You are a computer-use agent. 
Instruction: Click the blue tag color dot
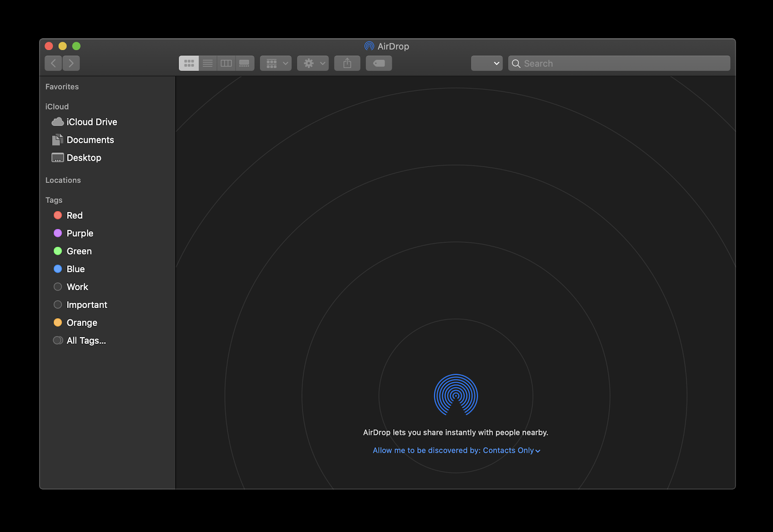[x=57, y=269]
